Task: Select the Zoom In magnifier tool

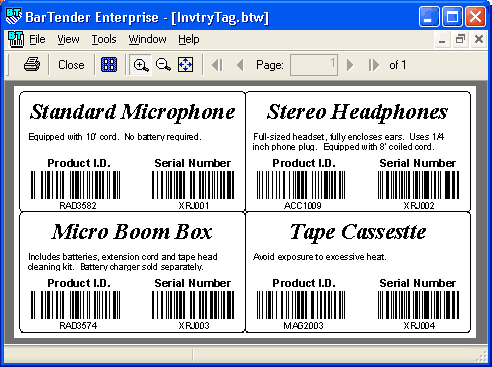Action: (141, 65)
